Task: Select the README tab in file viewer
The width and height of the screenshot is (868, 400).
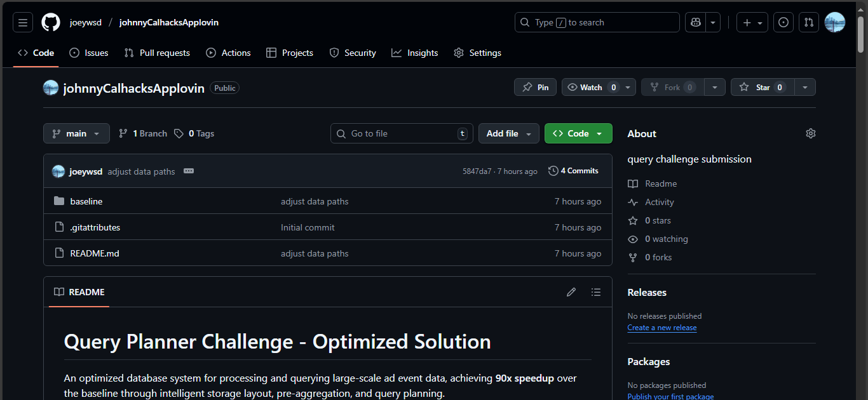Action: 79,292
